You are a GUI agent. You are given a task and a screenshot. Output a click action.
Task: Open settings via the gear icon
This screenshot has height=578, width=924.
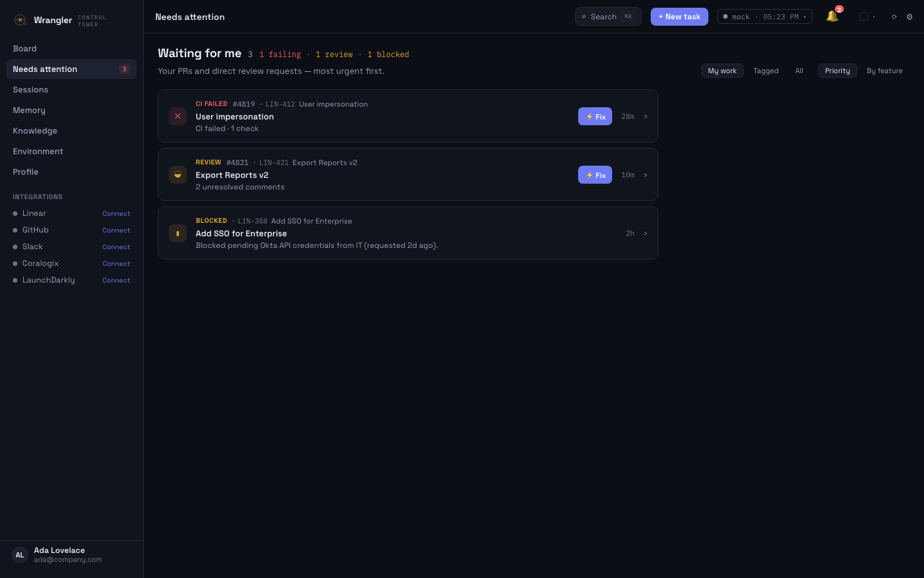[x=909, y=17]
